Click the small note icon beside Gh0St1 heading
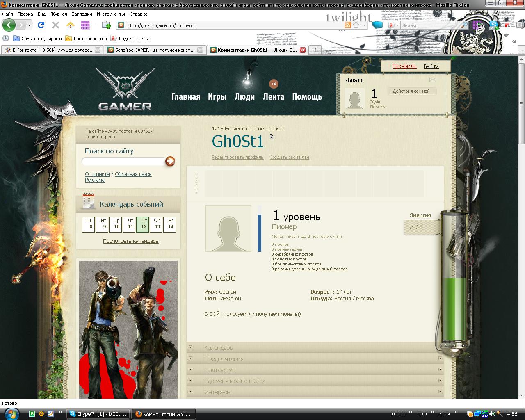 [271, 137]
